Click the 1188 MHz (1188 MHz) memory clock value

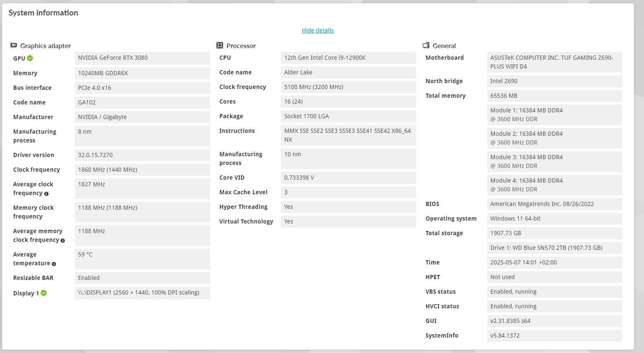(142, 212)
